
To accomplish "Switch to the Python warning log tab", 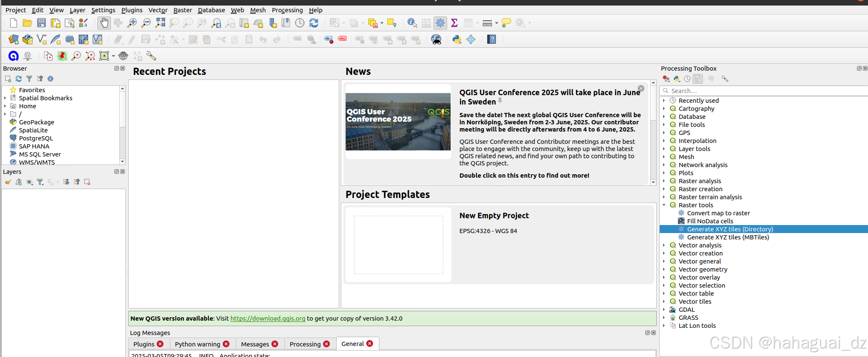I will click(197, 344).
